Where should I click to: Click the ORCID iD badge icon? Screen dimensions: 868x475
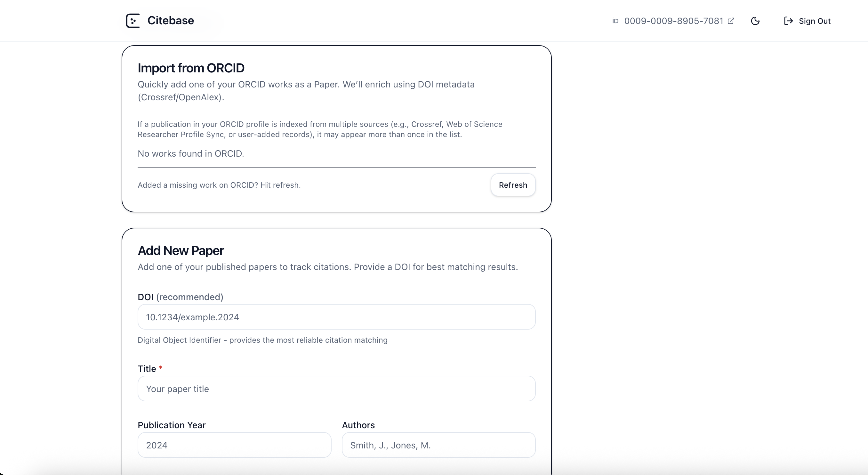[615, 21]
